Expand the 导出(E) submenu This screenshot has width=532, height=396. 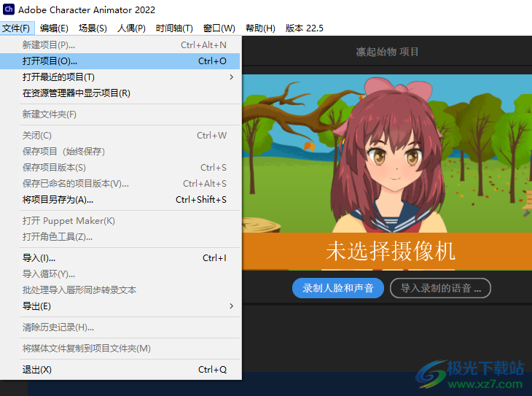point(120,306)
